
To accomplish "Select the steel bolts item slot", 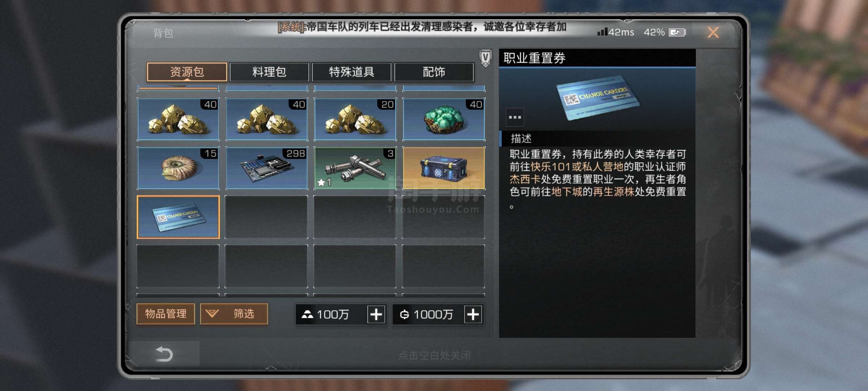I will coord(355,168).
